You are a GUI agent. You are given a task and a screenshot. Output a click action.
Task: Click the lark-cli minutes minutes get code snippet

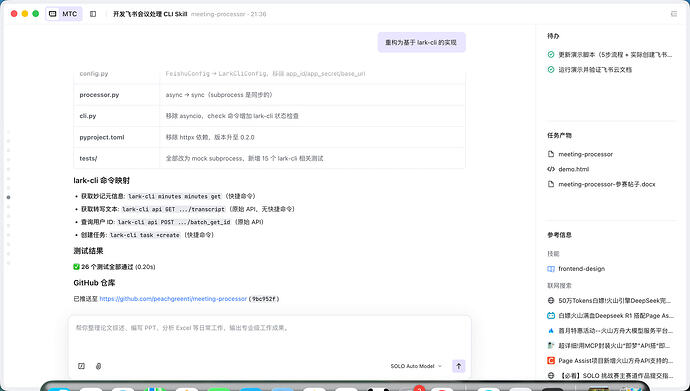174,197
